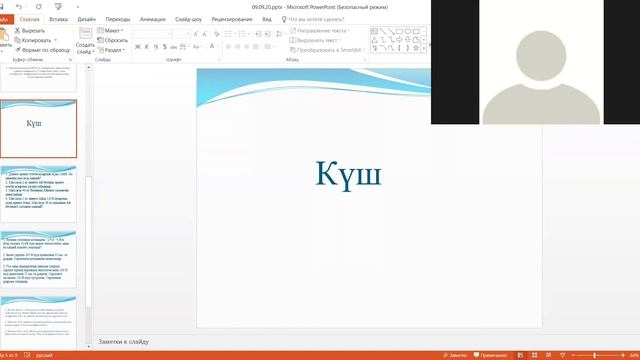Clear all text formatting icon
The height and width of the screenshot is (360, 640).
coord(217,34)
